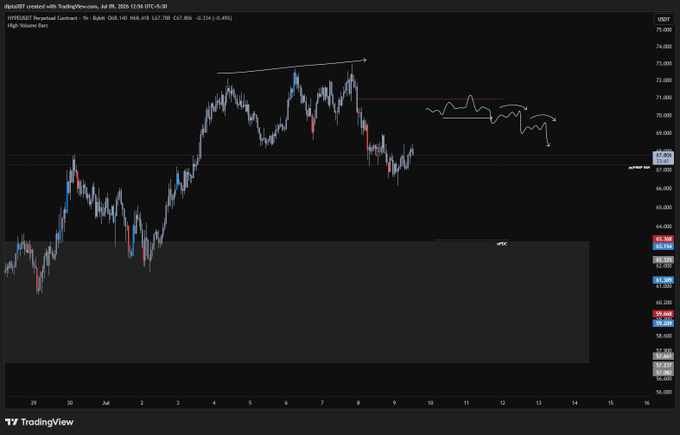Click the 56.000 price axis tick
This screenshot has height=435, width=680.
[x=664, y=392]
